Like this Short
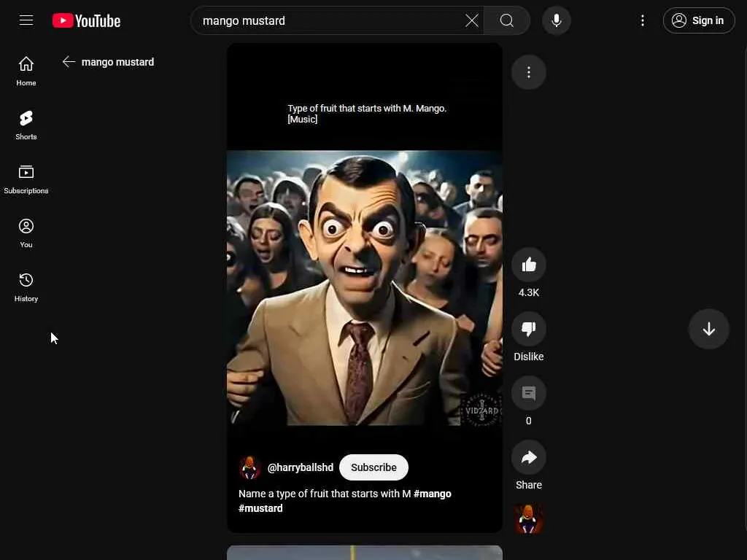Image resolution: width=747 pixels, height=560 pixels. click(x=529, y=265)
